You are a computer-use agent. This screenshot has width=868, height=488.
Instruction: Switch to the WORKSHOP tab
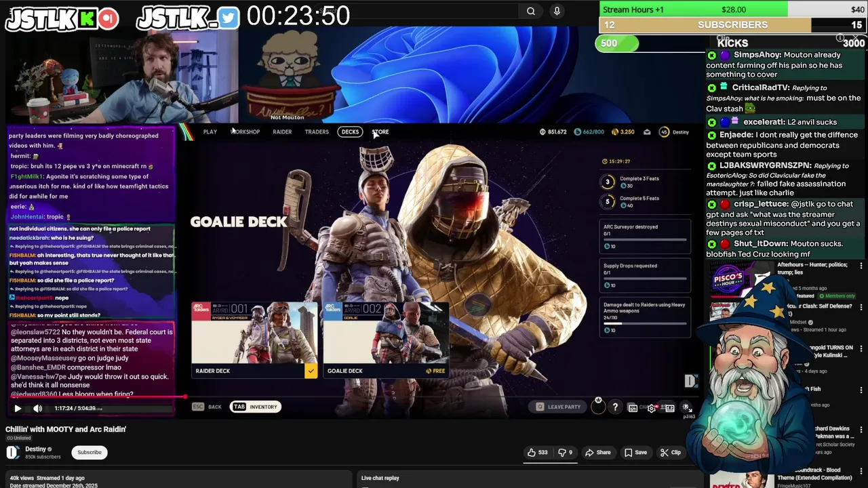click(245, 132)
